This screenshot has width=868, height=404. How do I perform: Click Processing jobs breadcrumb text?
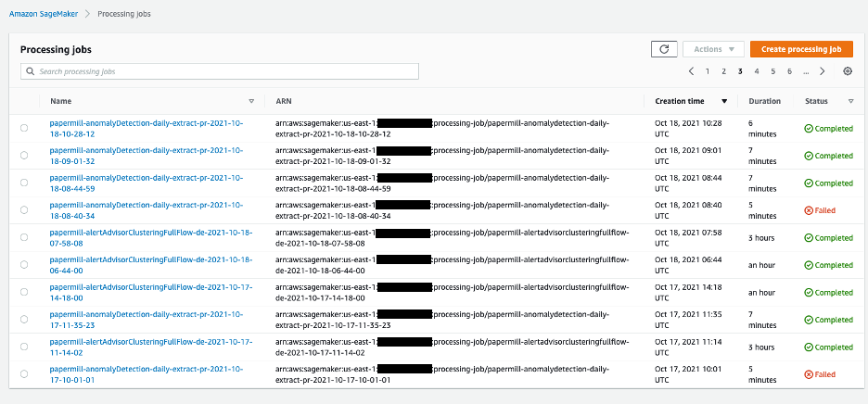point(124,14)
